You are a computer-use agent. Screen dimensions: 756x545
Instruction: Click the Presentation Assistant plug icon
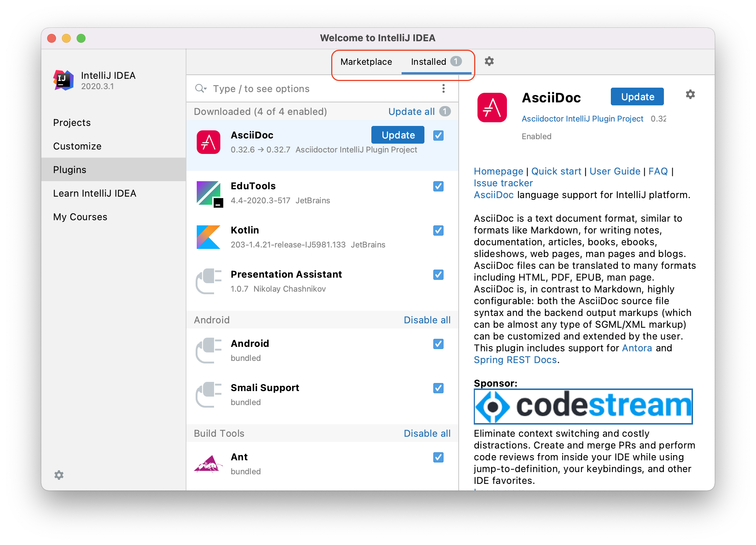(209, 281)
